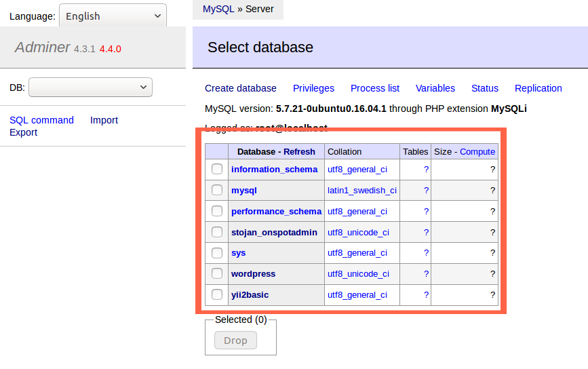Click the Tables ? for stojan_onspotadmin
Image resolution: width=588 pixels, height=369 pixels.
[426, 232]
